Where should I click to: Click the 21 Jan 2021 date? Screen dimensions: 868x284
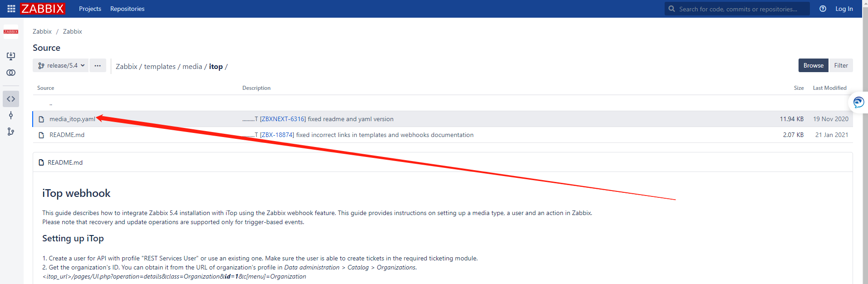click(x=832, y=135)
